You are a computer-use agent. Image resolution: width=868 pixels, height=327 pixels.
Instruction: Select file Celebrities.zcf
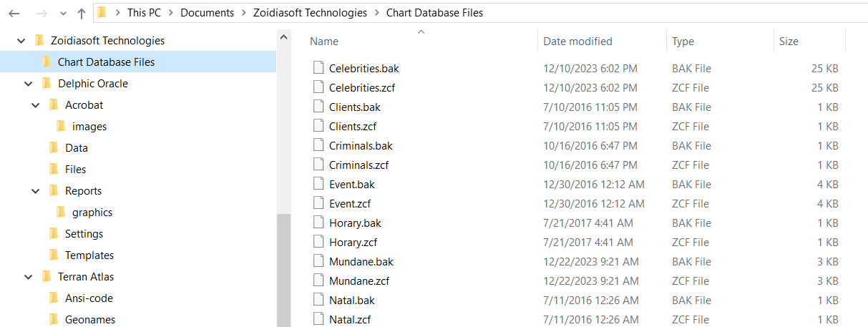[363, 88]
